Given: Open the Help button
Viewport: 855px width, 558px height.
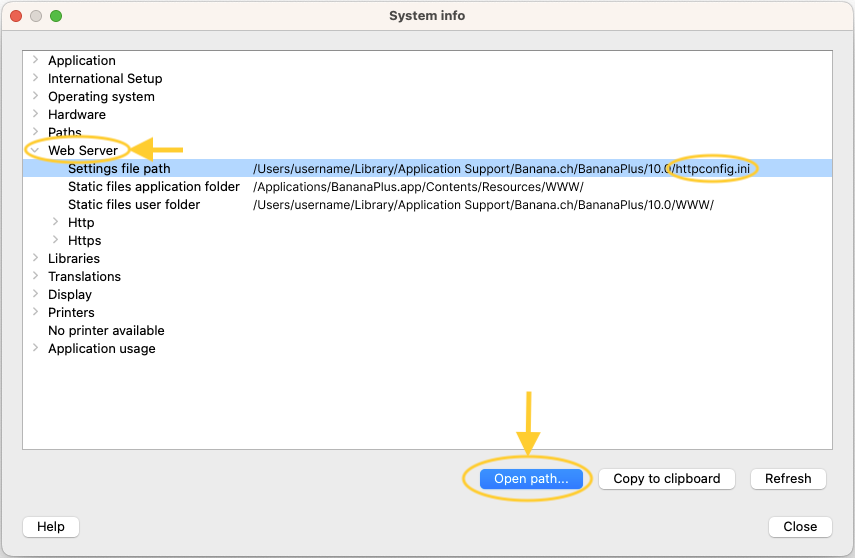Looking at the screenshot, I should [51, 527].
